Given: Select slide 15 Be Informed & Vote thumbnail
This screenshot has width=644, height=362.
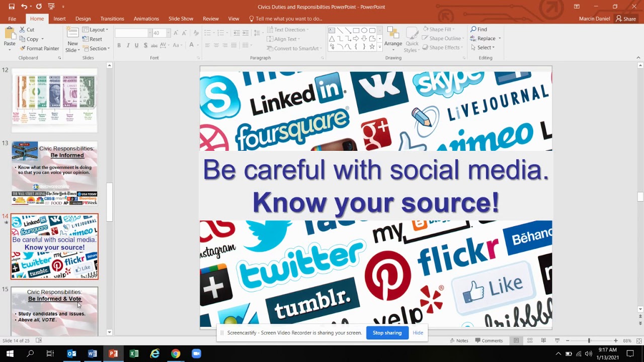Looking at the screenshot, I should click(54, 311).
